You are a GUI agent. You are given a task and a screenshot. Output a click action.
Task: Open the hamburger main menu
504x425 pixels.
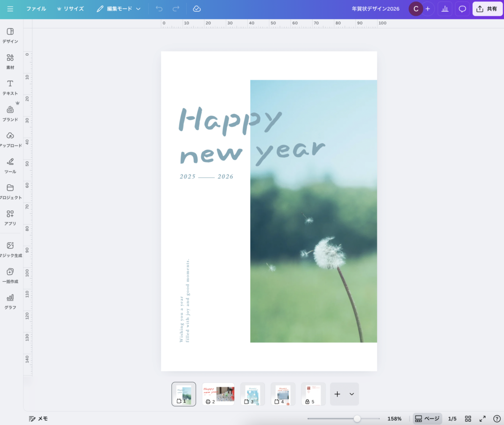pos(10,9)
